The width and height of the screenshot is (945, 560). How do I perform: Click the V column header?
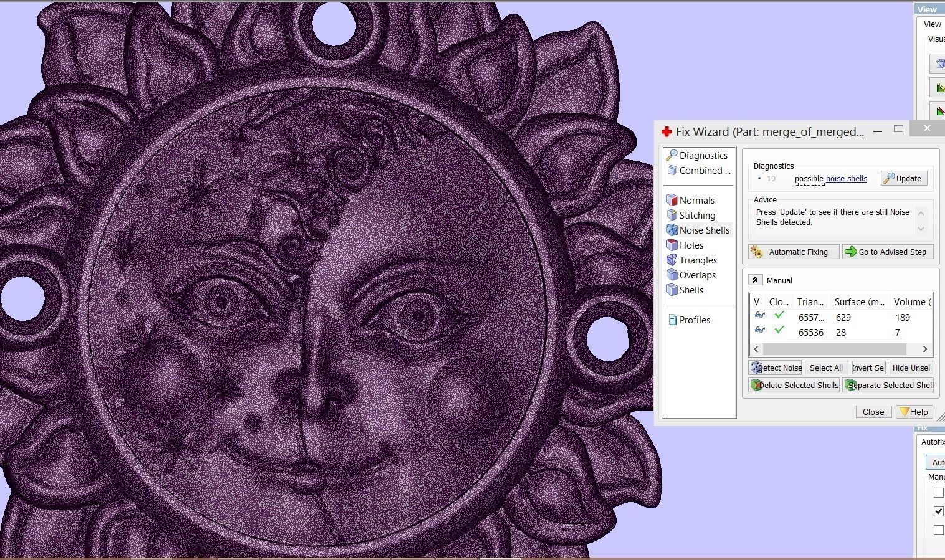tap(757, 302)
